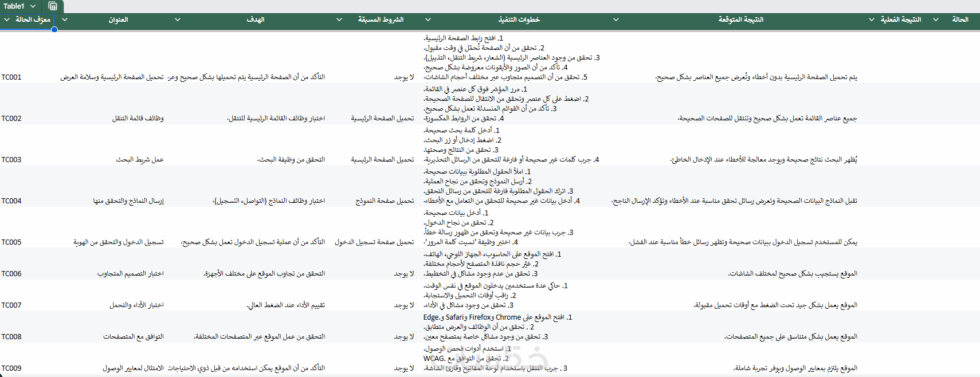This screenshot has width=980, height=377.
Task: Select cell TC007
Action: point(11,305)
